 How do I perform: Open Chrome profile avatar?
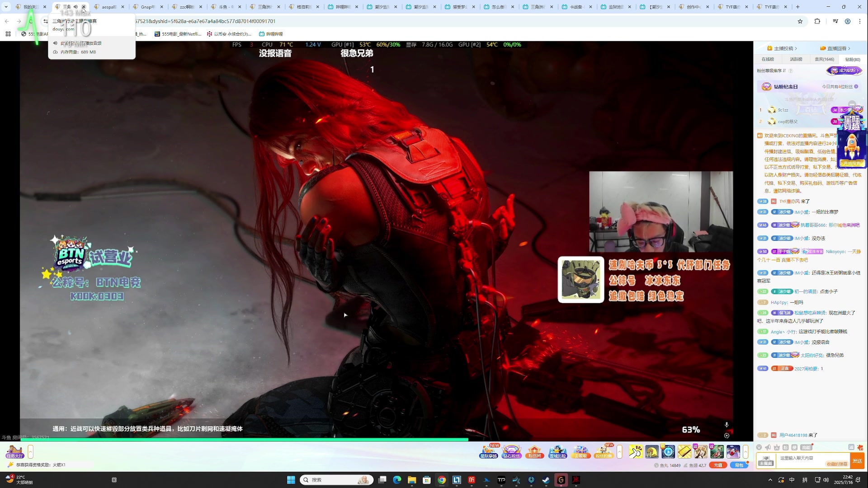coord(848,21)
